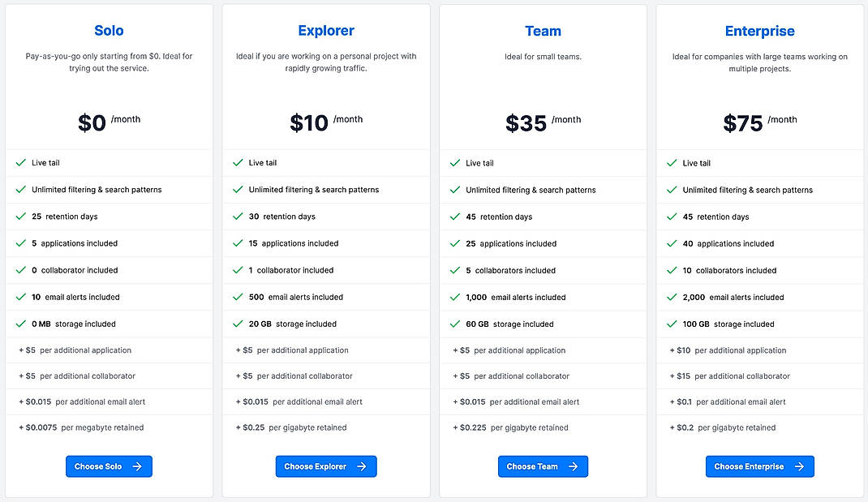
Task: Select the Team plan title
Action: (543, 31)
